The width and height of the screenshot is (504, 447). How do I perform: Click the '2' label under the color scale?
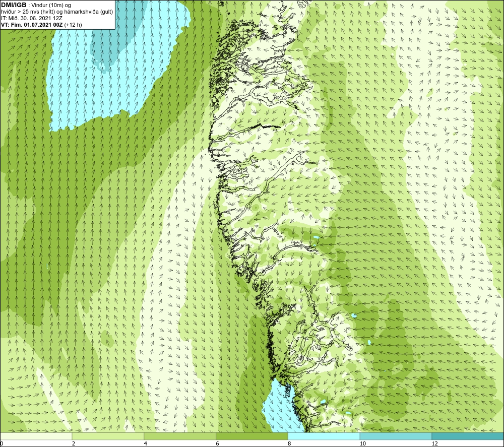point(74,443)
